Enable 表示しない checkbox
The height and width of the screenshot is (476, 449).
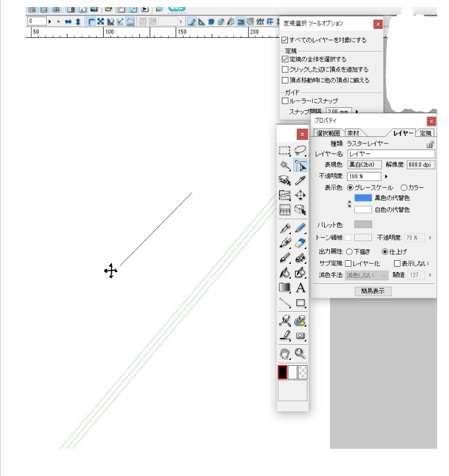[397, 264]
